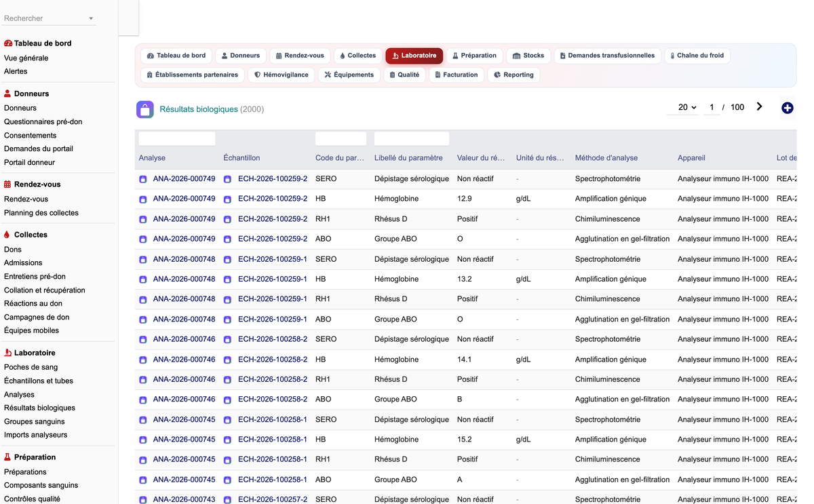Click the icon beside ECH-2026-100259-2 in HB row
The height and width of the screenshot is (504, 814).
coord(227,199)
